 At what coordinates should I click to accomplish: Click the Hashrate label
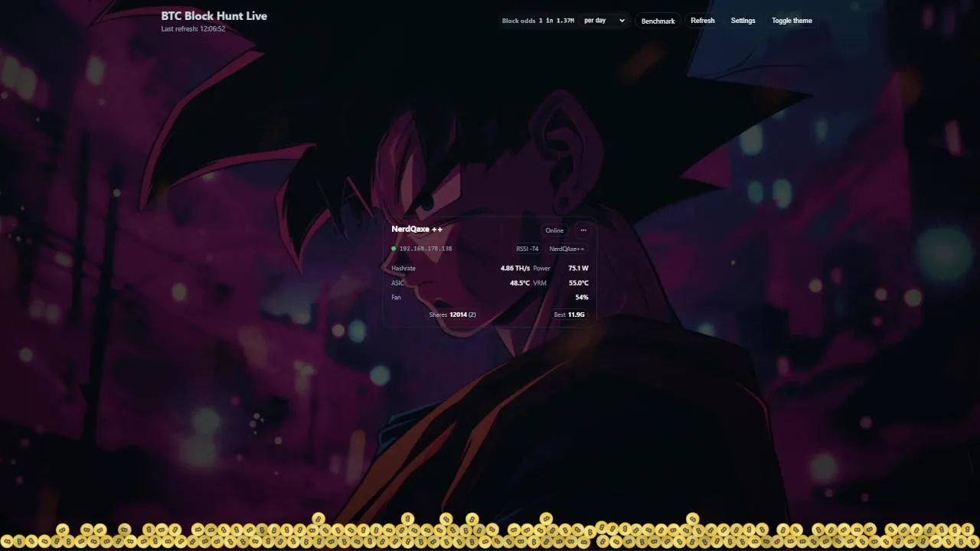(403, 269)
